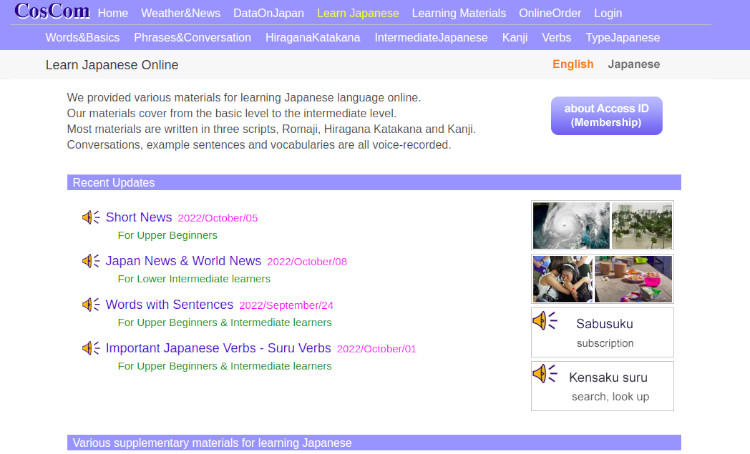Open Words with Sentences link
Viewport: 750px width, 454px height.
169,304
